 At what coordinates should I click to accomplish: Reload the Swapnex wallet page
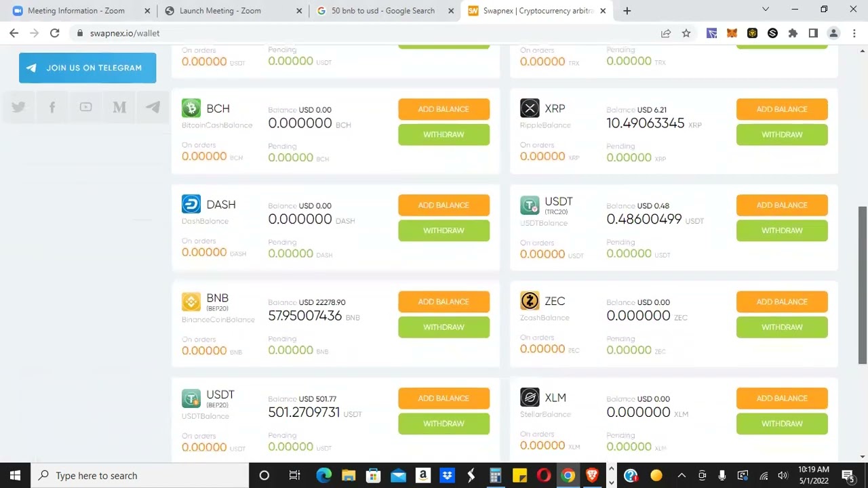54,33
